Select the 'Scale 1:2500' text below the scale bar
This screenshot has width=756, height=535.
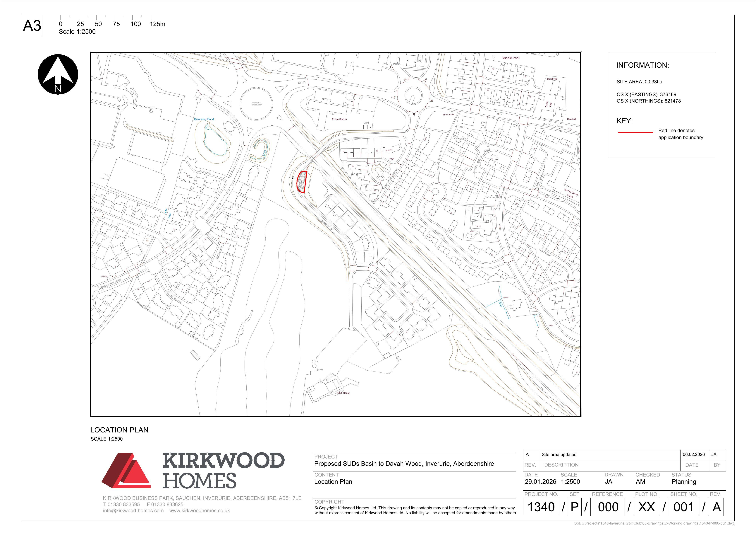77,32
